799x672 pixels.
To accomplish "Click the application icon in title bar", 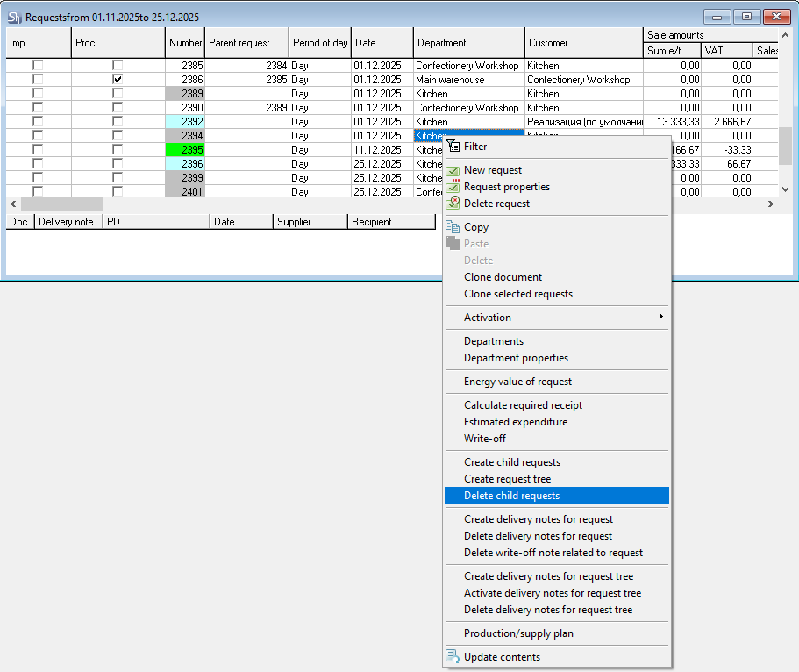I will point(14,17).
